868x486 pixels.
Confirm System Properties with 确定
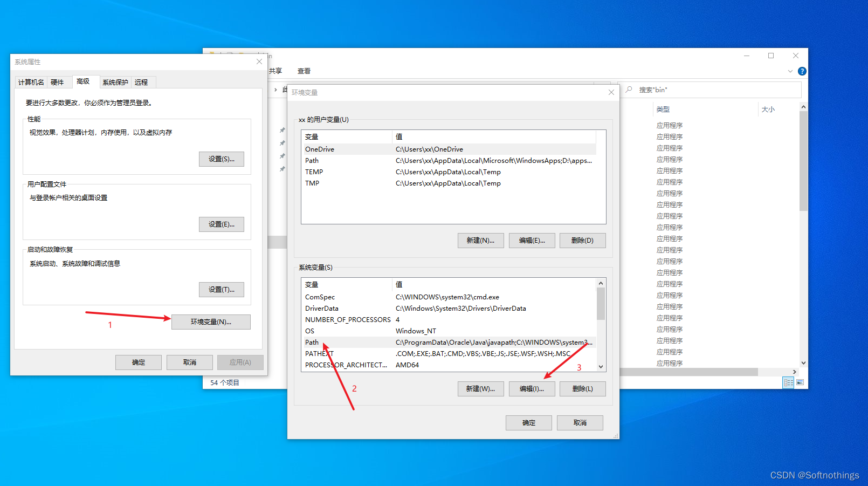click(x=139, y=362)
